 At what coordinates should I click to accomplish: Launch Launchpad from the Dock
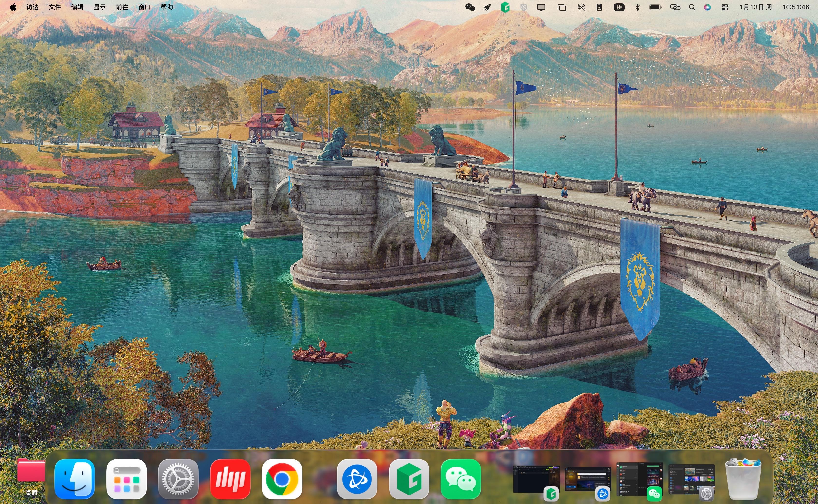(x=126, y=479)
